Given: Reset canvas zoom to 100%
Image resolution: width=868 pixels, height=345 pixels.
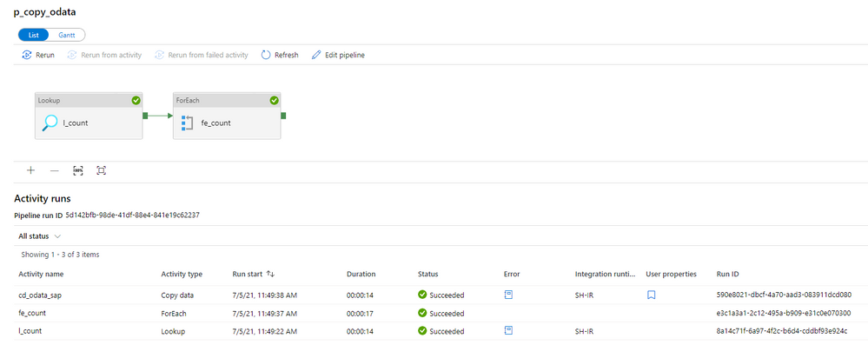Looking at the screenshot, I should 78,170.
